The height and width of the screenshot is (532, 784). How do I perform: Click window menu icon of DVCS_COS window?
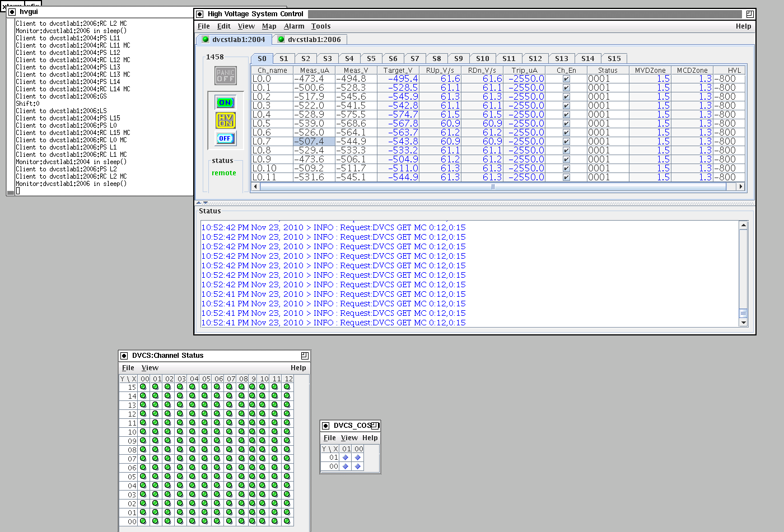coord(325,426)
